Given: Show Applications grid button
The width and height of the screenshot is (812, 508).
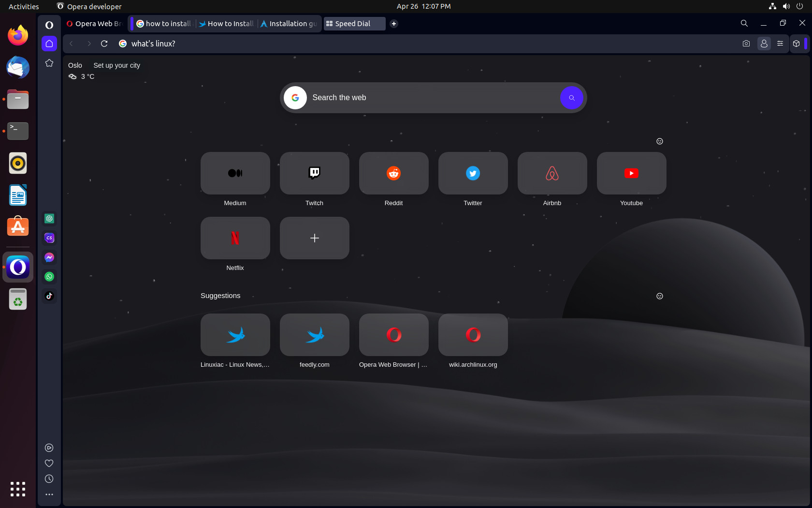Looking at the screenshot, I should coord(18,489).
